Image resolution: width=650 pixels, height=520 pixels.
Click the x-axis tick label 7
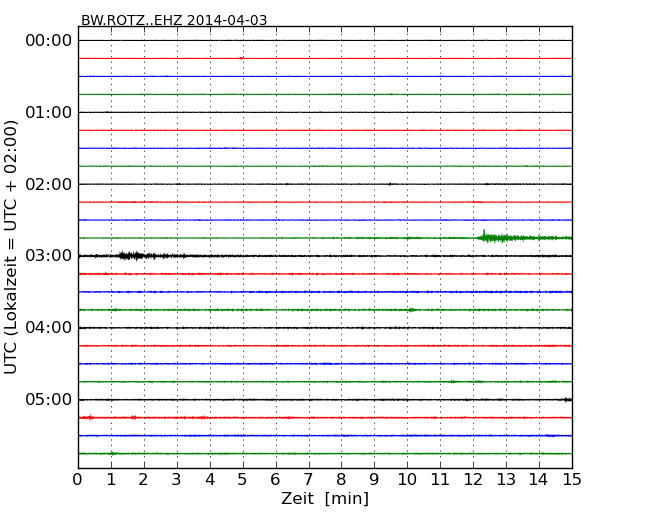click(x=308, y=480)
